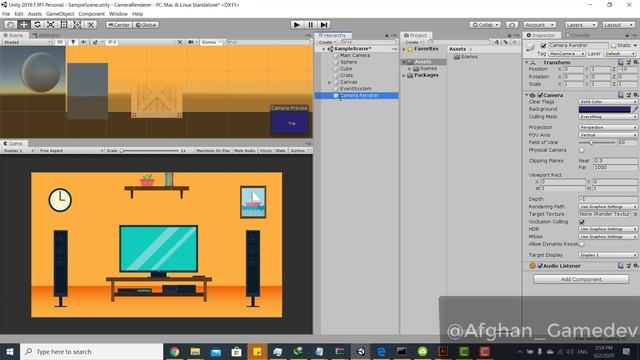The width and height of the screenshot is (640, 360).
Task: Switch to the Animator tab
Action: pos(46,35)
